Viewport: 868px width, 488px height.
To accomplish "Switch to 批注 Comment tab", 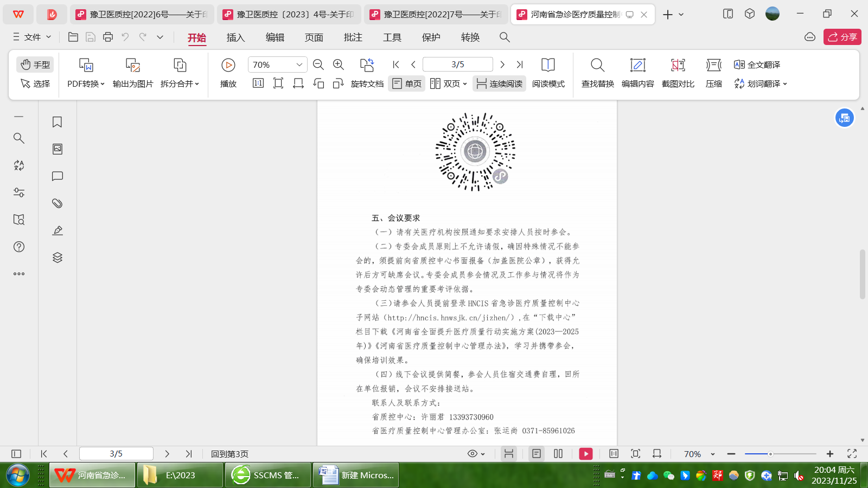I will click(x=353, y=37).
